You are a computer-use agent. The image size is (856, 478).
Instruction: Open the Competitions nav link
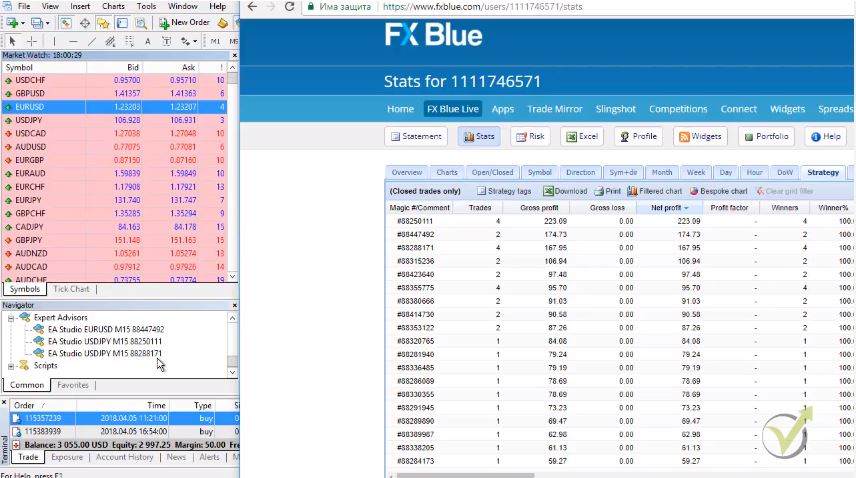point(678,109)
